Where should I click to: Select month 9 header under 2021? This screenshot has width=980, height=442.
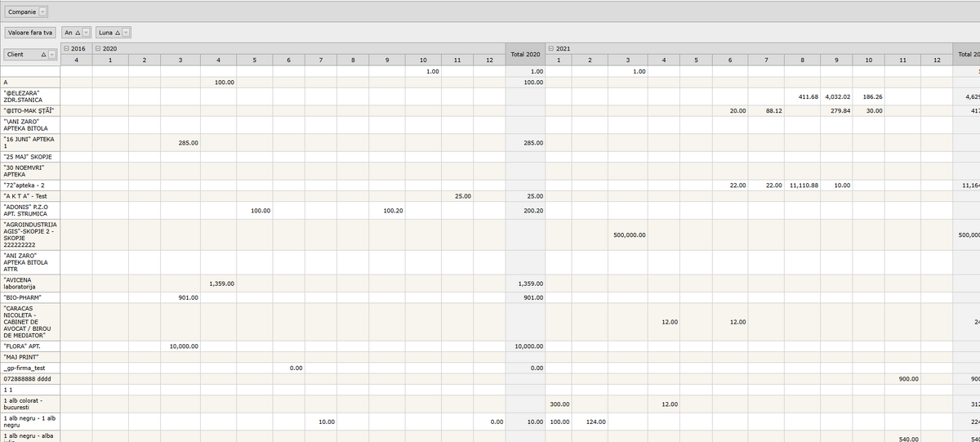(x=836, y=60)
